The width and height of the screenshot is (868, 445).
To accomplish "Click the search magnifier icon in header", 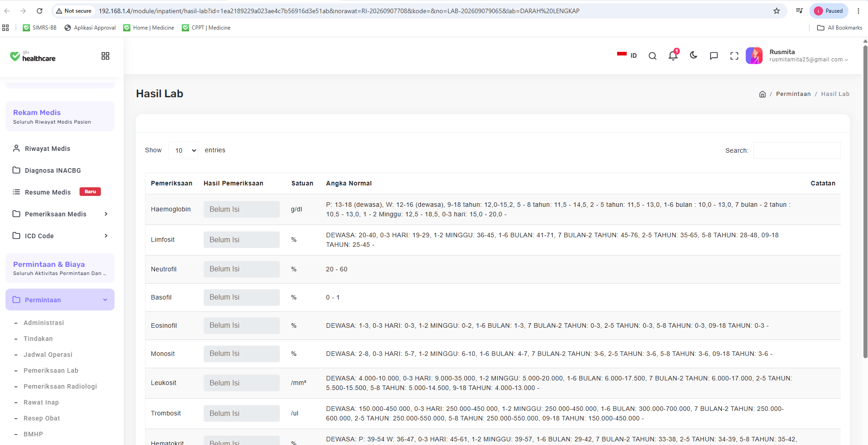I will pyautogui.click(x=653, y=56).
